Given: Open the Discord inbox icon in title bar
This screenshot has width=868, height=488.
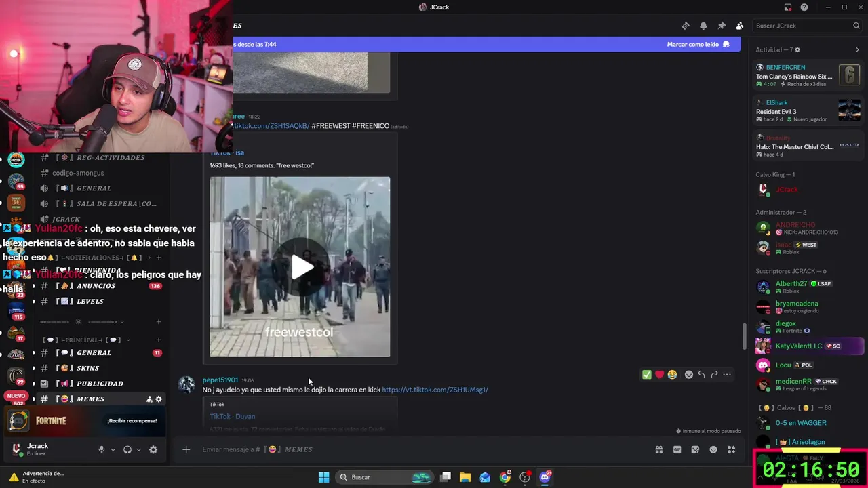Looking at the screenshot, I should tap(788, 7).
